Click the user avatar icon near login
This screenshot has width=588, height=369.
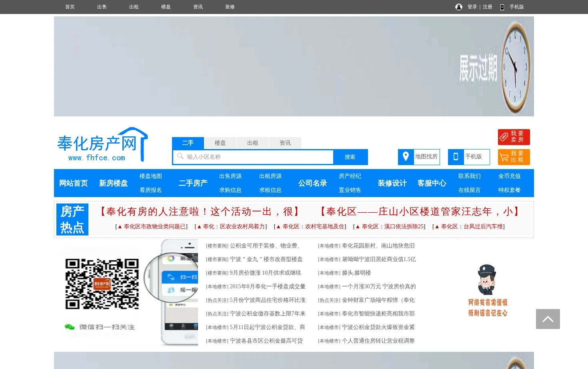459,7
